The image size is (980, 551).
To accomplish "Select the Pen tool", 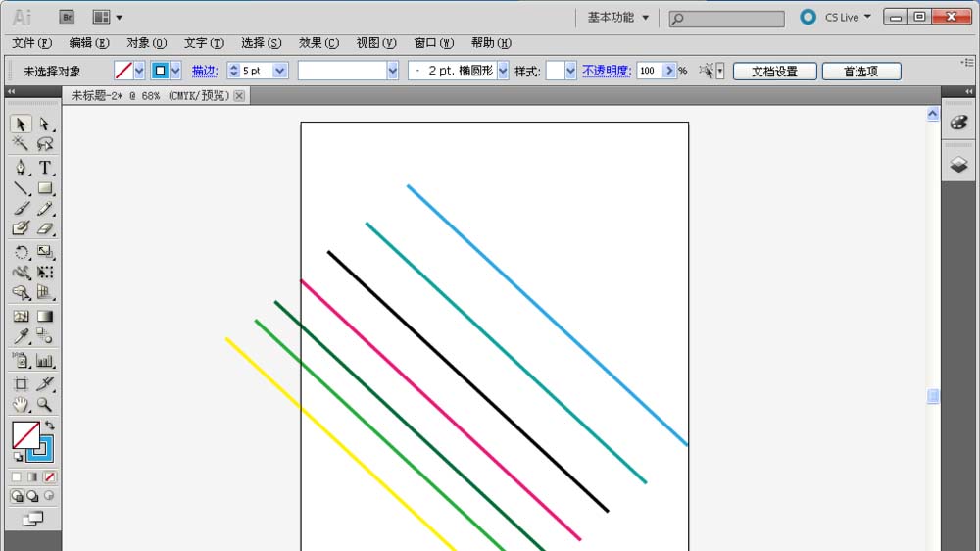I will (x=21, y=168).
